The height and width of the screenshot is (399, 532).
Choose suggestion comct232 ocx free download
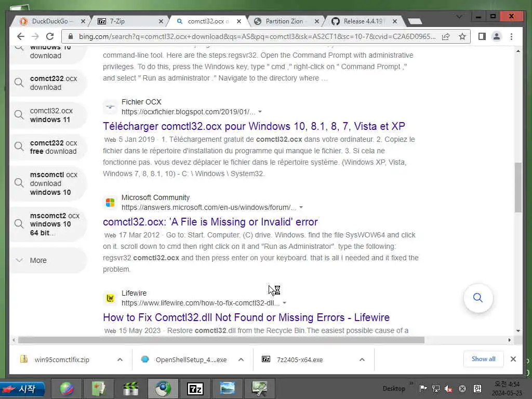(x=48, y=147)
